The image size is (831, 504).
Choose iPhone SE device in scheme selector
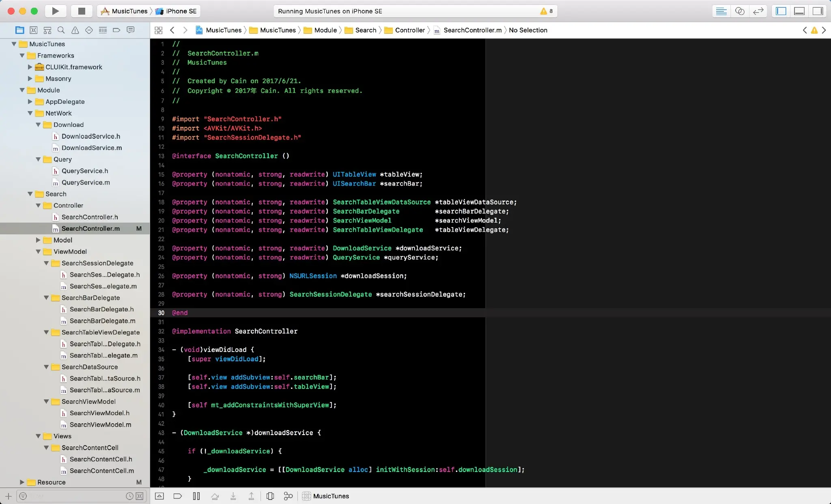181,11
